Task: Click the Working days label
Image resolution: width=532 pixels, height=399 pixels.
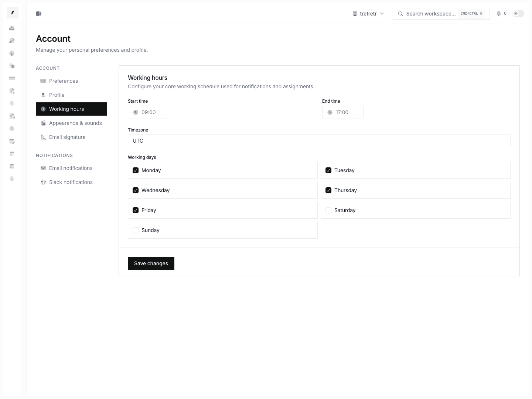Action: (142, 157)
